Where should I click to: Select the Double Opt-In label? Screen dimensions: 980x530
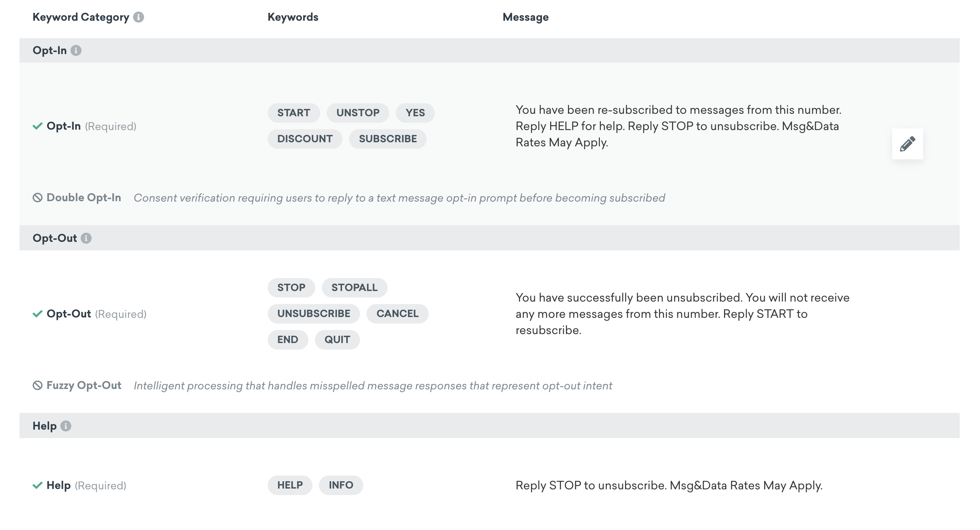click(x=84, y=198)
